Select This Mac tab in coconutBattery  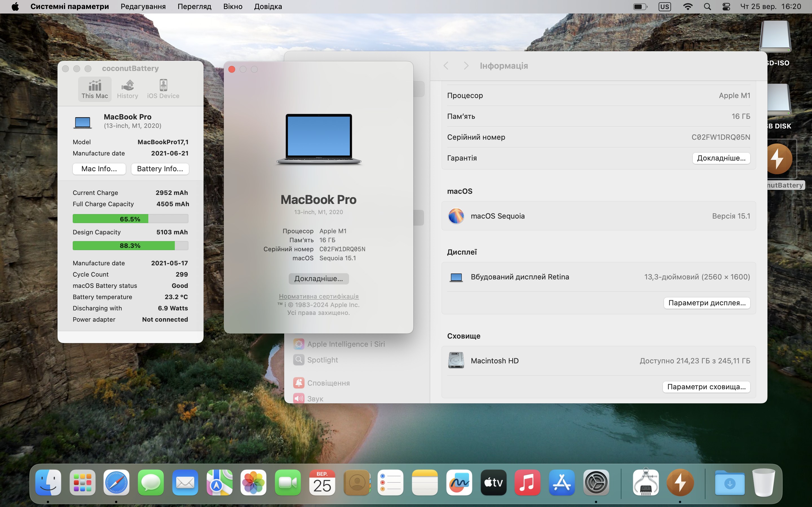pyautogui.click(x=95, y=89)
